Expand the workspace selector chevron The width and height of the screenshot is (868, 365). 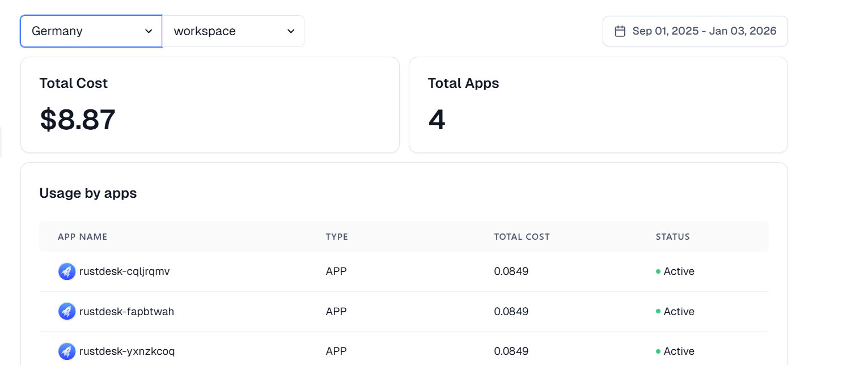coord(291,31)
